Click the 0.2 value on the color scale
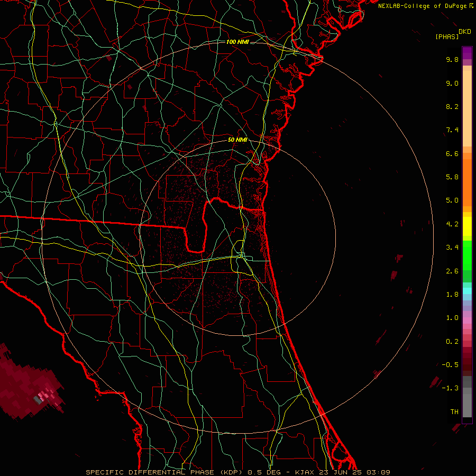 point(452,342)
